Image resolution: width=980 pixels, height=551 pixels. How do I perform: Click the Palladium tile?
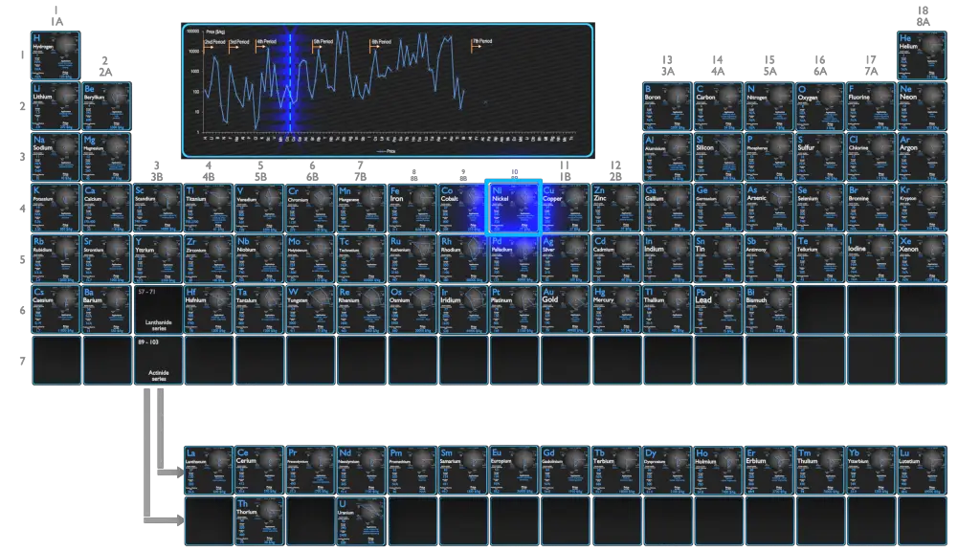(514, 258)
